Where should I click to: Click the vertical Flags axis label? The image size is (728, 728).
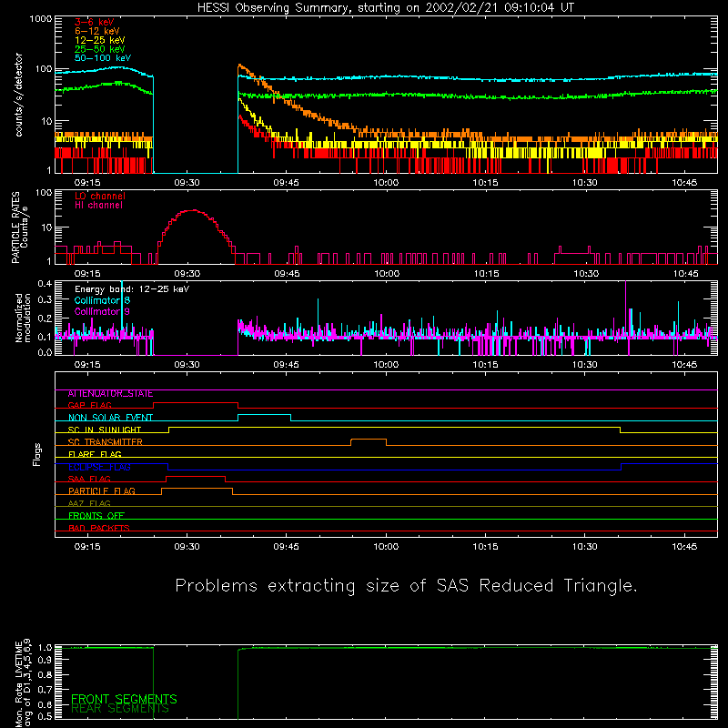[36, 454]
